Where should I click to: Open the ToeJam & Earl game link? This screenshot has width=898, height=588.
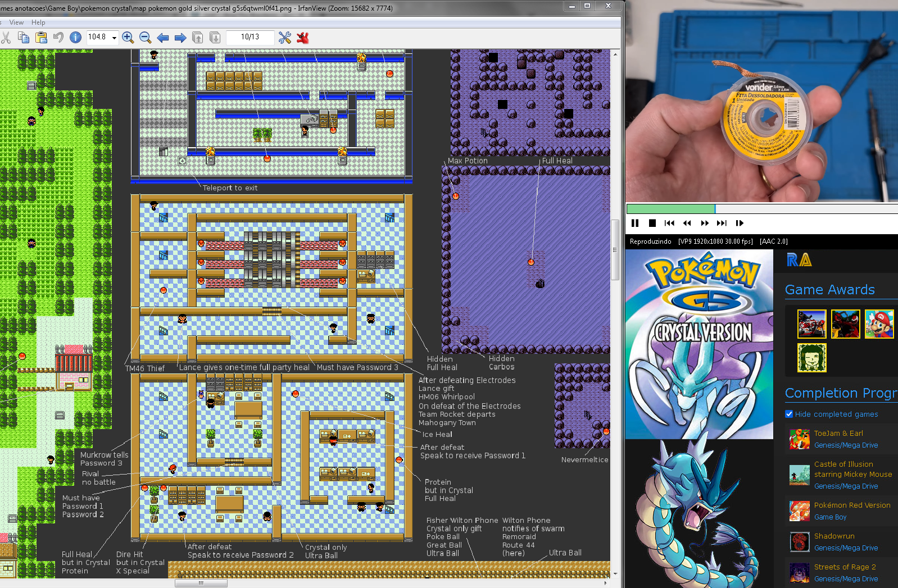838,433
